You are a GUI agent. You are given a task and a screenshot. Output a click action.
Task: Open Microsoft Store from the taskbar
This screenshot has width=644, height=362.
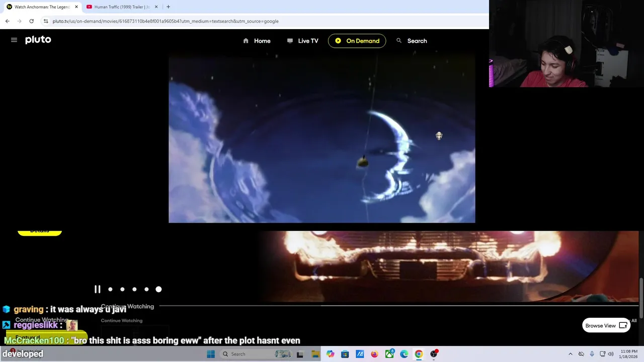click(345, 354)
